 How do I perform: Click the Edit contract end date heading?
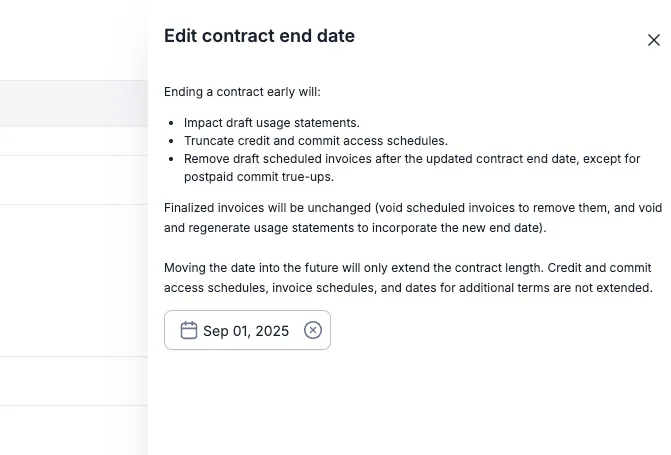point(259,36)
